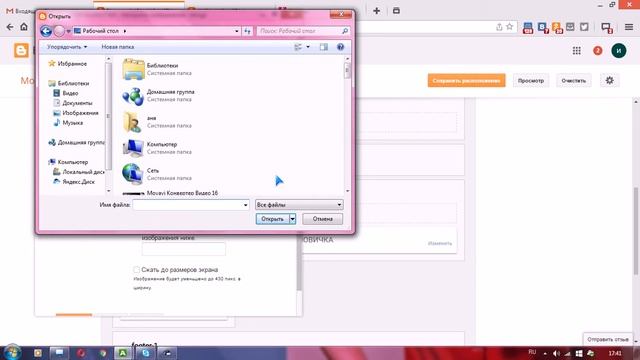Screen dimensions: 640x360
Task: Click the Отправить отзыв button
Action: pos(607,339)
